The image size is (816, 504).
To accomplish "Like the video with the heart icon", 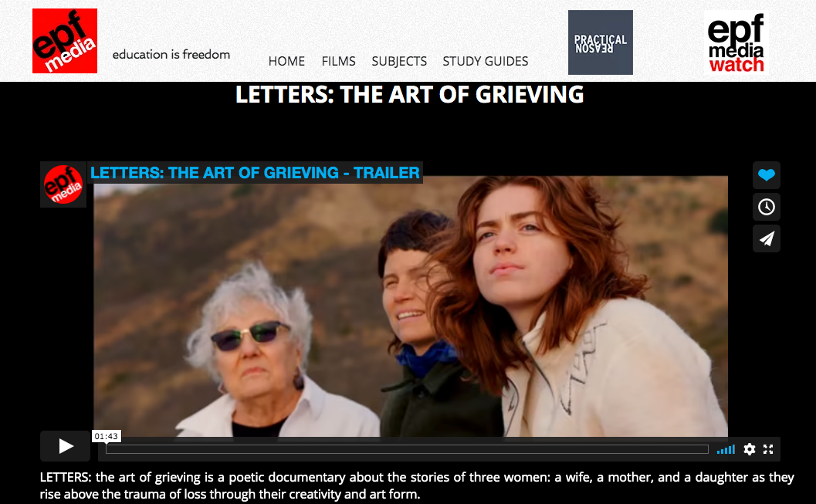I will click(x=766, y=174).
